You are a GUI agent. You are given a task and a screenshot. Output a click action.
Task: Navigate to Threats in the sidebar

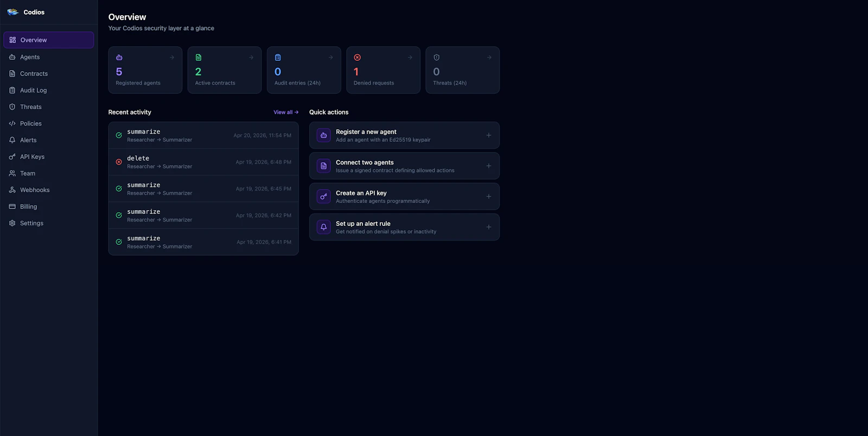49,107
